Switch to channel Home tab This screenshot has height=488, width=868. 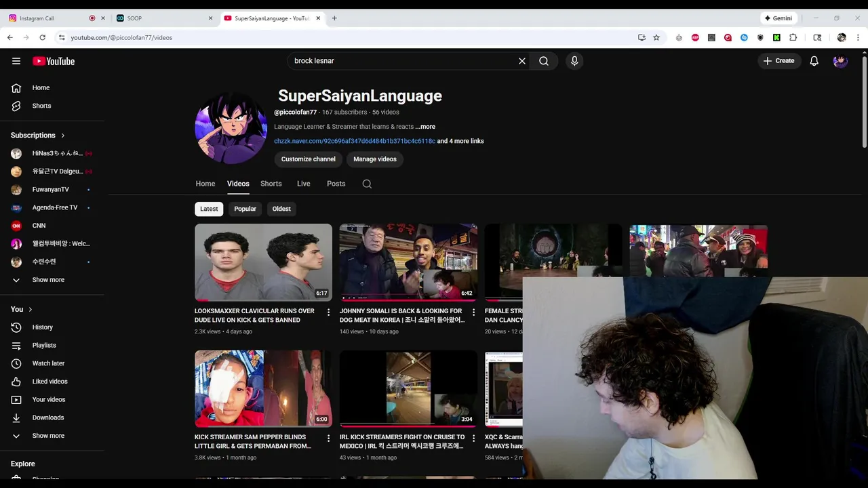coord(205,184)
